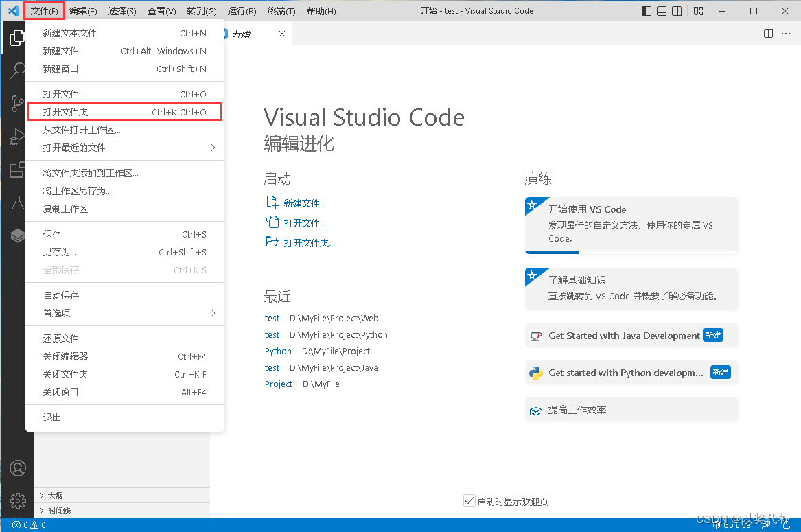Viewport: 801px width, 532px height.
Task: Toggle panel layout icon
Action: point(662,11)
